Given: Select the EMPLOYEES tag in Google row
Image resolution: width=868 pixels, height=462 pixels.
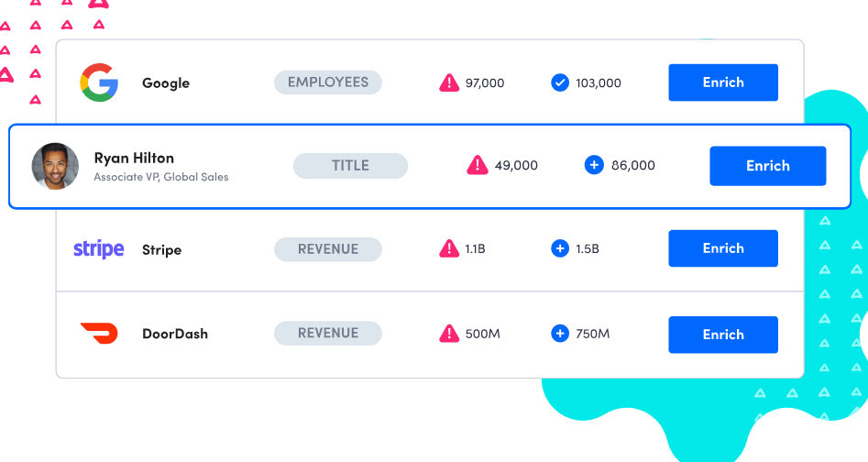Looking at the screenshot, I should point(328,82).
